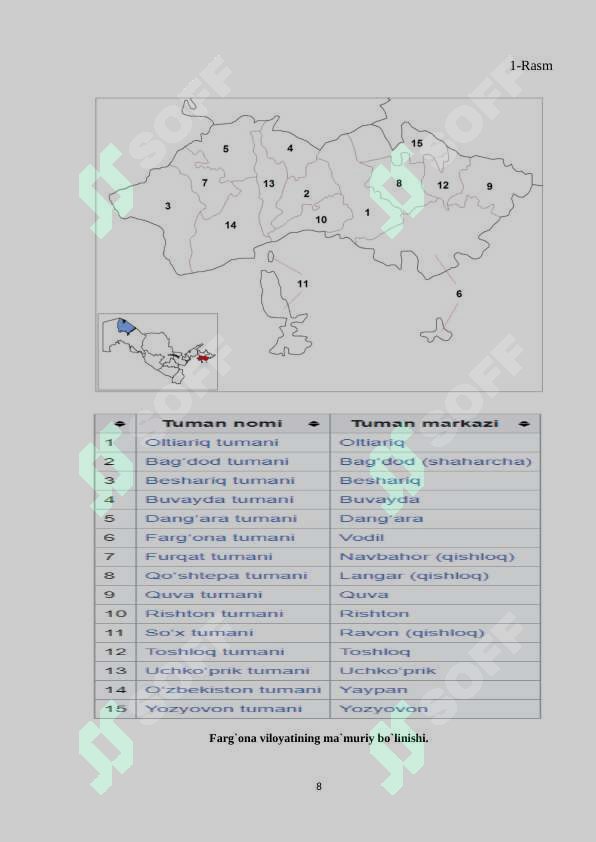Click sort arrows beside Tuman nomi header

[314, 424]
